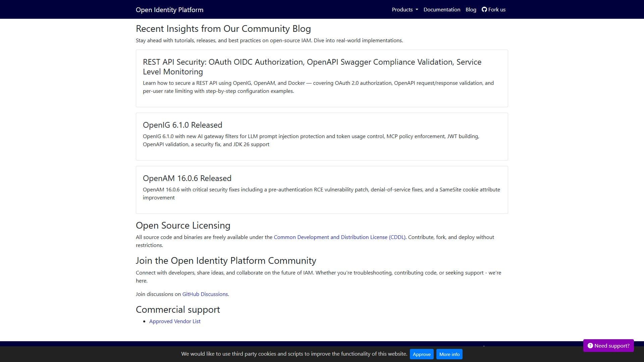Open the Approved Vendor List link
644x362 pixels.
pyautogui.click(x=175, y=321)
